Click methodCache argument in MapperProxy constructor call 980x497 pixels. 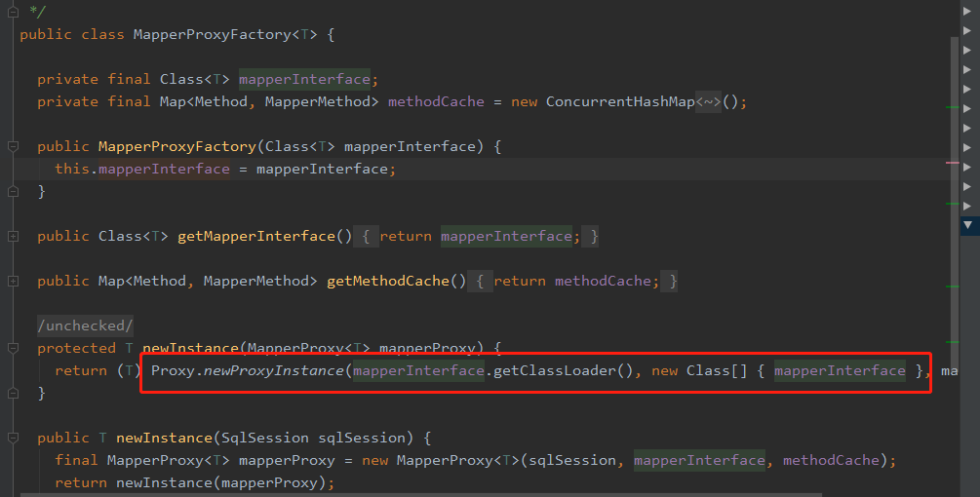[831, 460]
